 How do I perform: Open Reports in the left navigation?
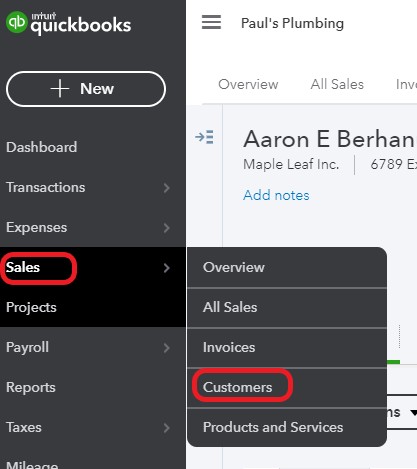pos(31,388)
